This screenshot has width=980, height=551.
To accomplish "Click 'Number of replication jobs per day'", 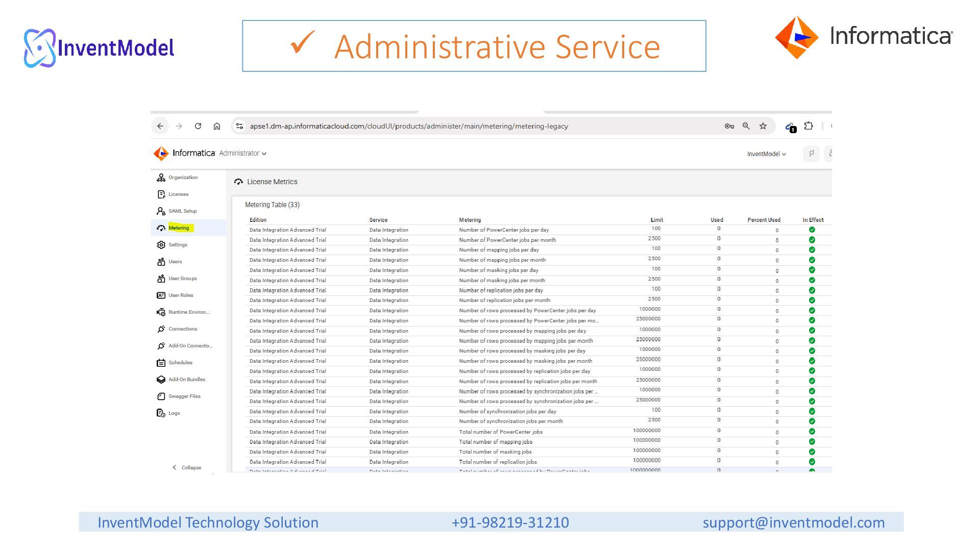I will (x=501, y=290).
